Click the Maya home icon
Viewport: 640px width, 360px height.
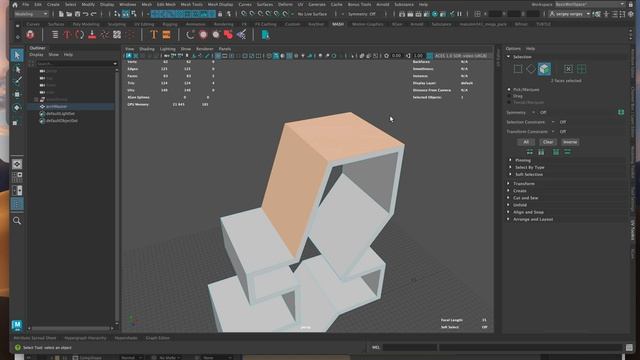[x=15, y=5]
